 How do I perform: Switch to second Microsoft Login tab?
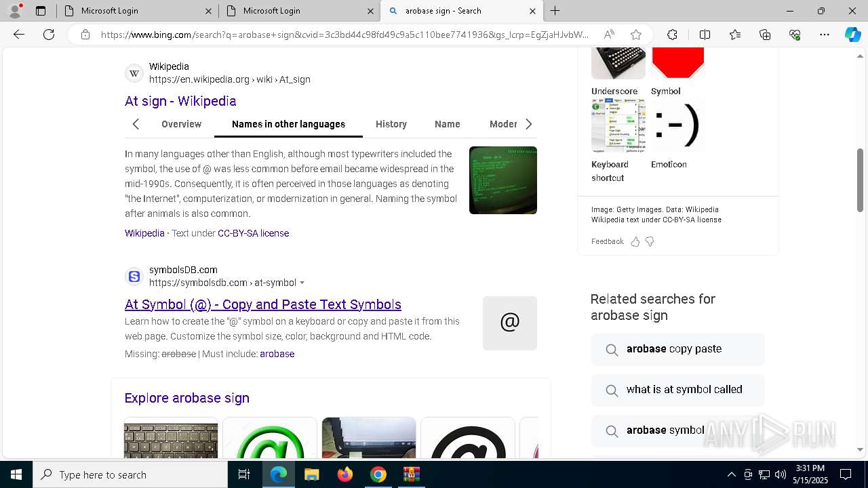point(300,11)
